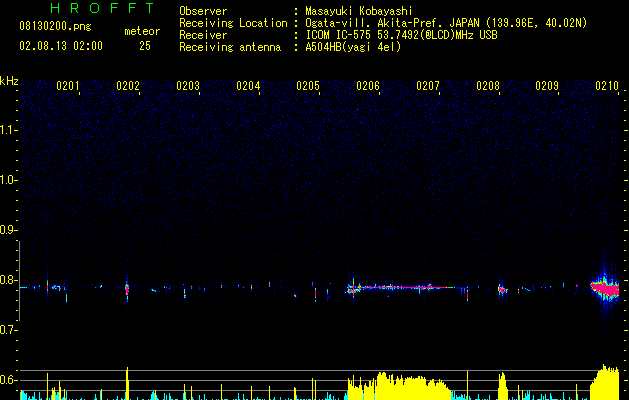
Task: Select the antenna text A504HB(yagi 4el)
Action: pos(353,47)
